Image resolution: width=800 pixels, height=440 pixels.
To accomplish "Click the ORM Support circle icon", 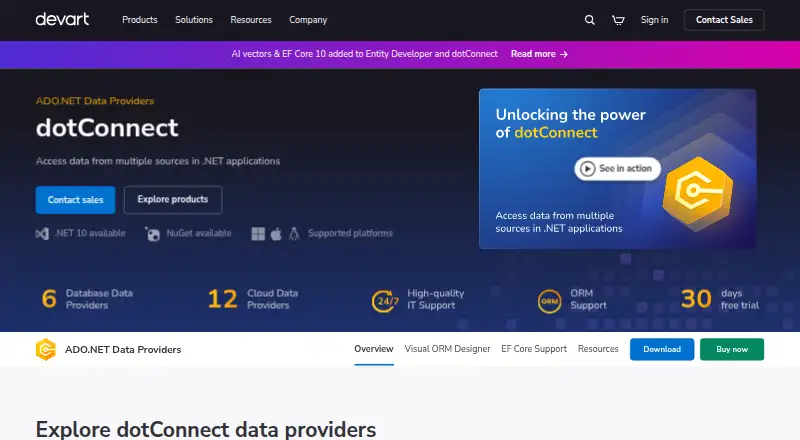I will pyautogui.click(x=549, y=301).
